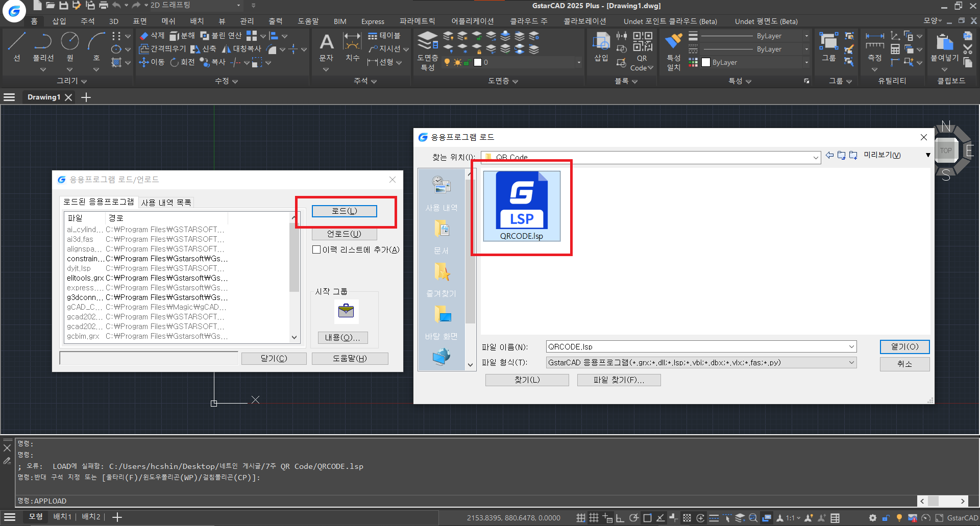Open the 파일 형식 file type dropdown

point(851,363)
